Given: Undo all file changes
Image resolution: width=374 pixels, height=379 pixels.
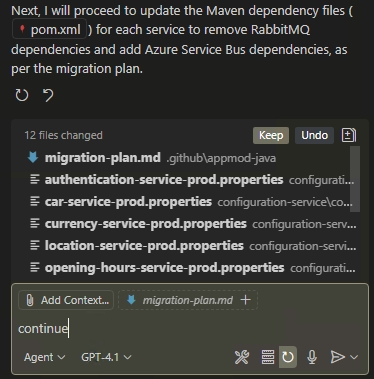Looking at the screenshot, I should pos(314,135).
